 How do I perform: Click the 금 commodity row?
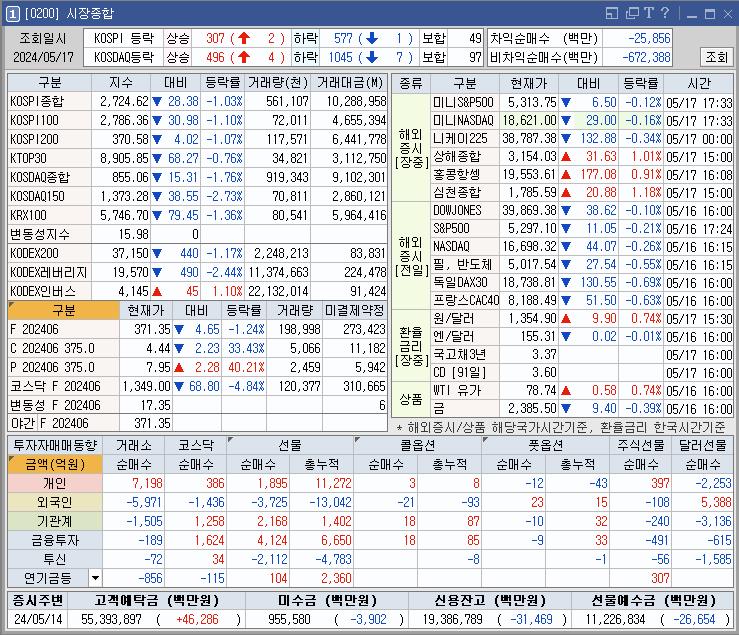point(582,408)
